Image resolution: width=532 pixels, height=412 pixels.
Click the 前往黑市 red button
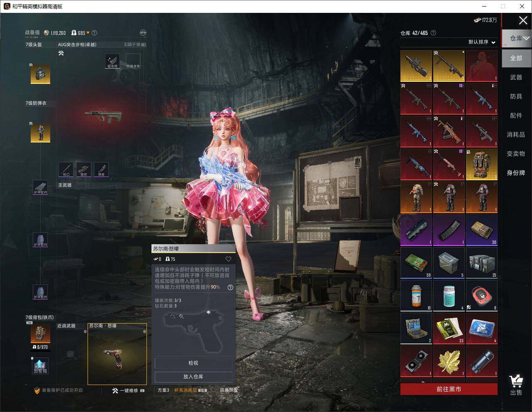tap(449, 389)
